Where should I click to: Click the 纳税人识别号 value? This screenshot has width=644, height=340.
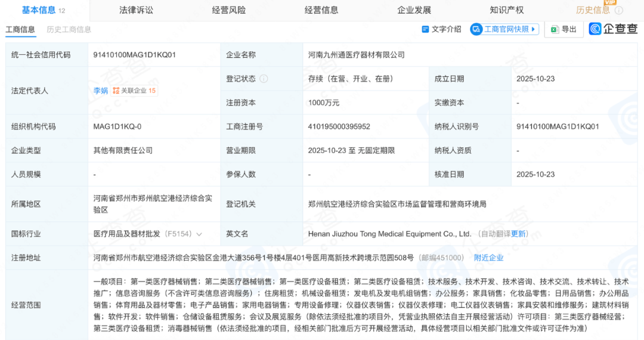point(558,127)
